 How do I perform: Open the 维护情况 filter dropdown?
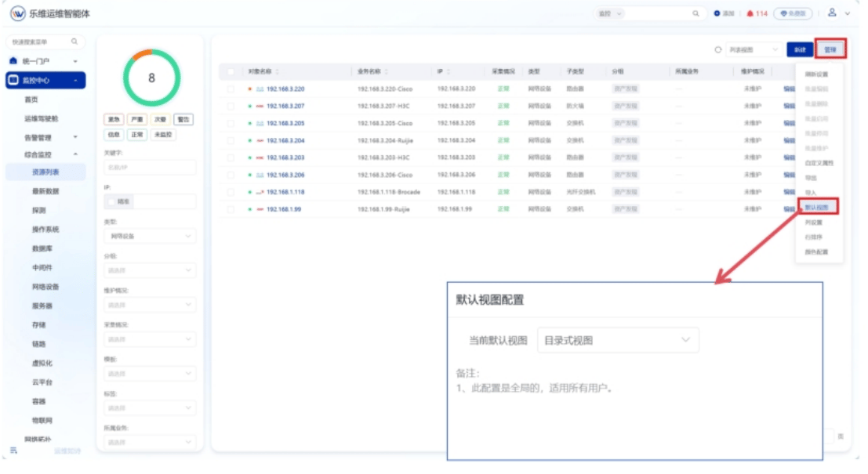coord(150,305)
